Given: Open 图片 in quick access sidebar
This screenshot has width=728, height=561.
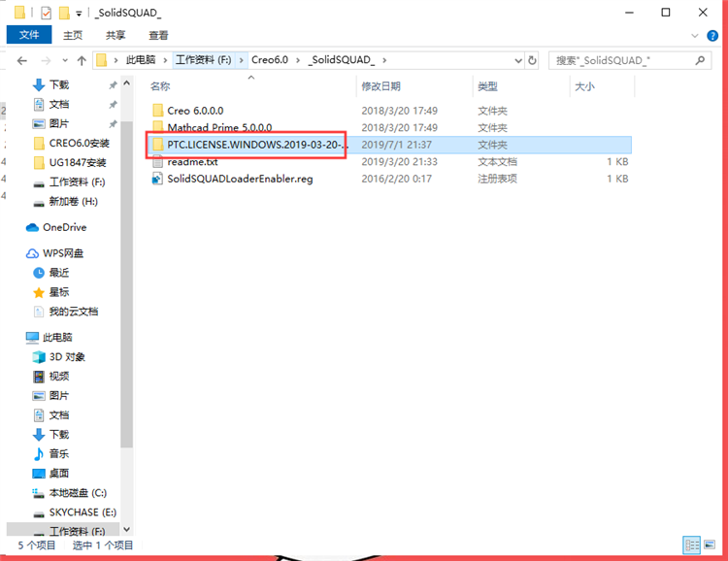Looking at the screenshot, I should click(x=59, y=124).
